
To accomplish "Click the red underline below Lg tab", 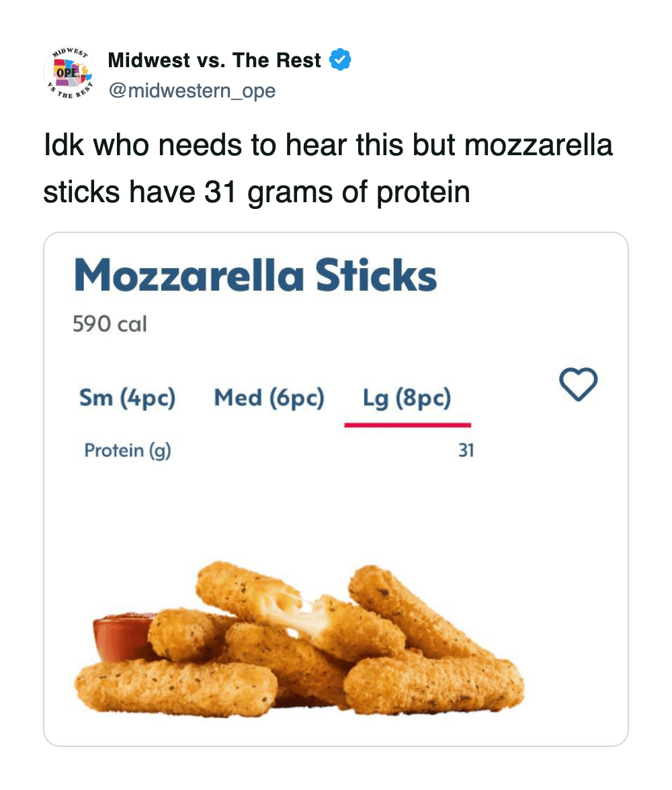I will click(407, 425).
